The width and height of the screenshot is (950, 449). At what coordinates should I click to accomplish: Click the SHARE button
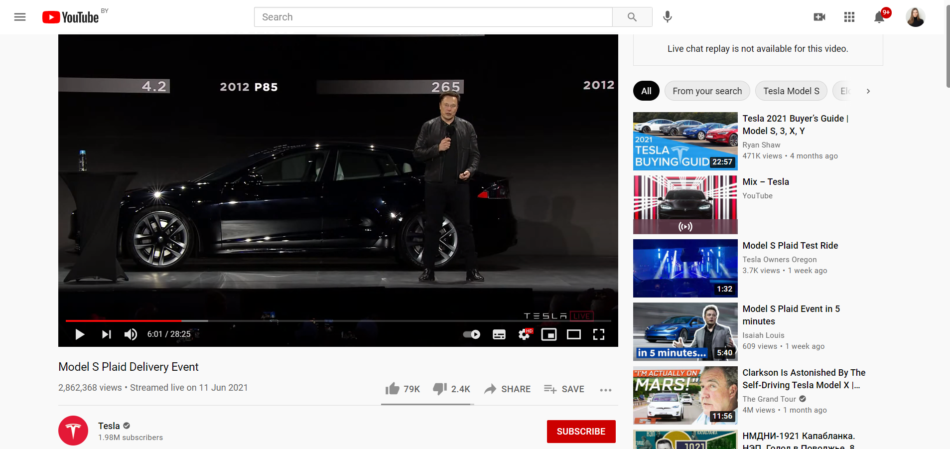pos(507,389)
